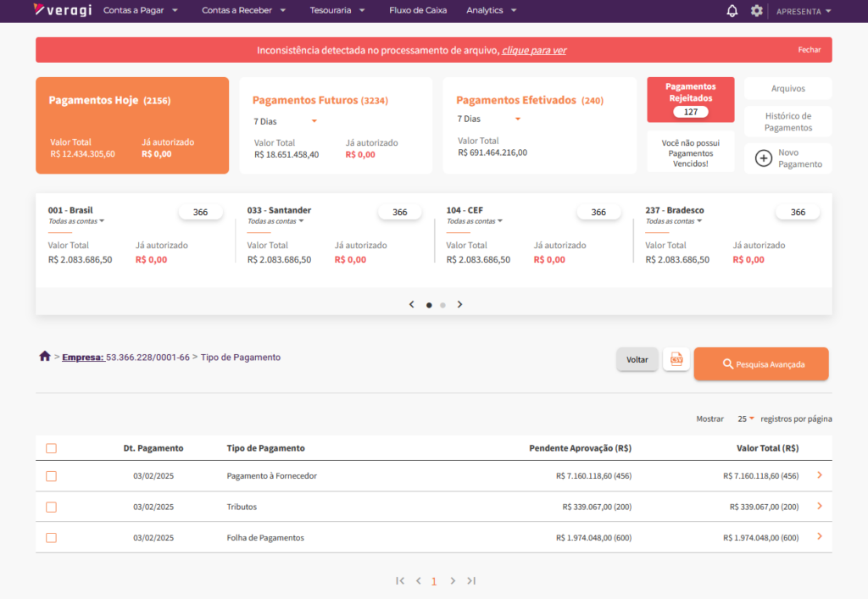This screenshot has height=599, width=868.
Task: Open the Contas a Pagar menu
Action: (140, 11)
